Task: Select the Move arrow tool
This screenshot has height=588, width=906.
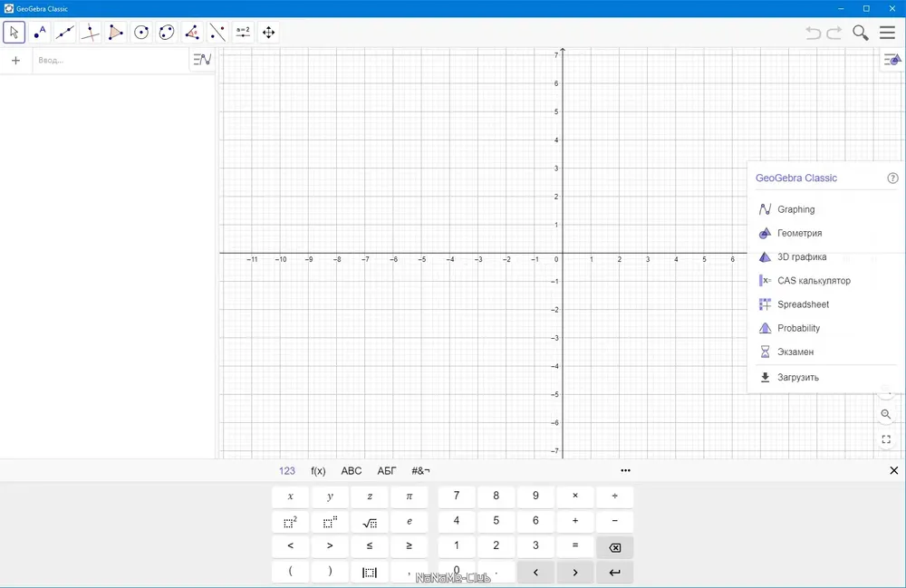Action: coord(14,33)
